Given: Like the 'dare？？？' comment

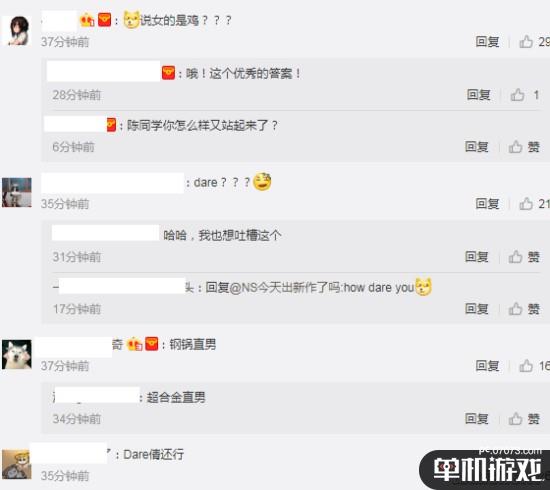Looking at the screenshot, I should (526, 204).
